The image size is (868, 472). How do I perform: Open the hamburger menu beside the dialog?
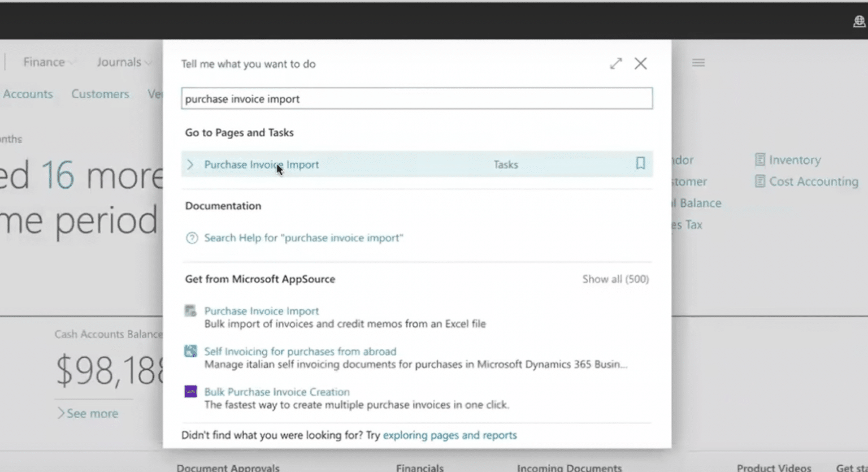(698, 62)
